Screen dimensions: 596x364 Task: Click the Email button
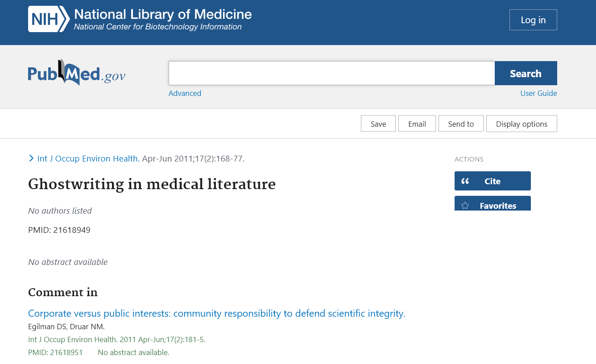pyautogui.click(x=417, y=124)
